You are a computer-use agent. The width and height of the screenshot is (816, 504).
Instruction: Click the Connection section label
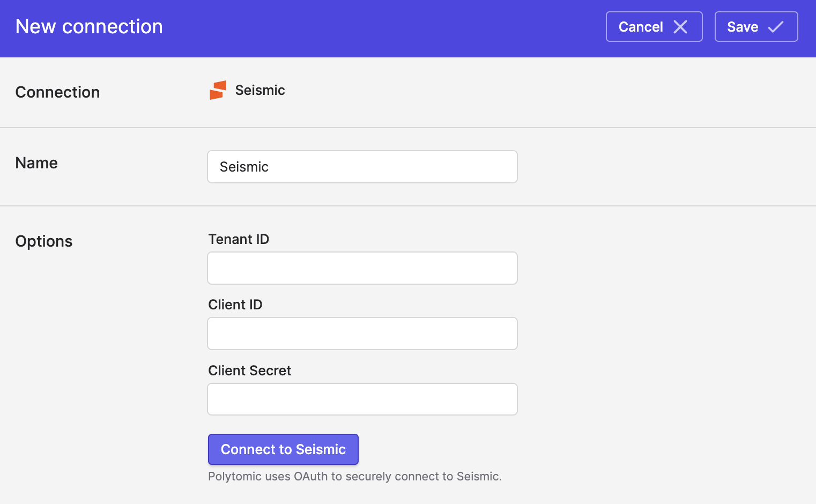click(x=57, y=92)
